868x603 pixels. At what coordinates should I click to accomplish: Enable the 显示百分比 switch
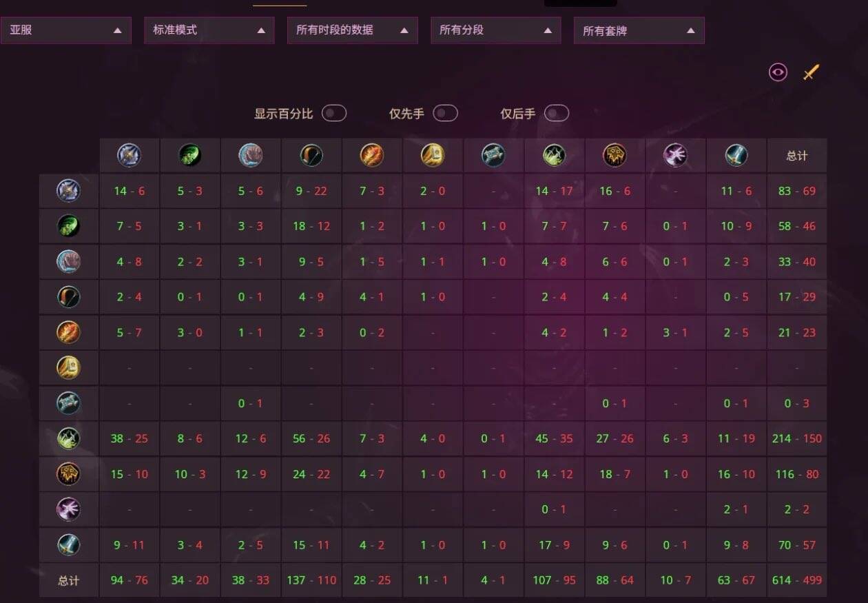click(334, 113)
